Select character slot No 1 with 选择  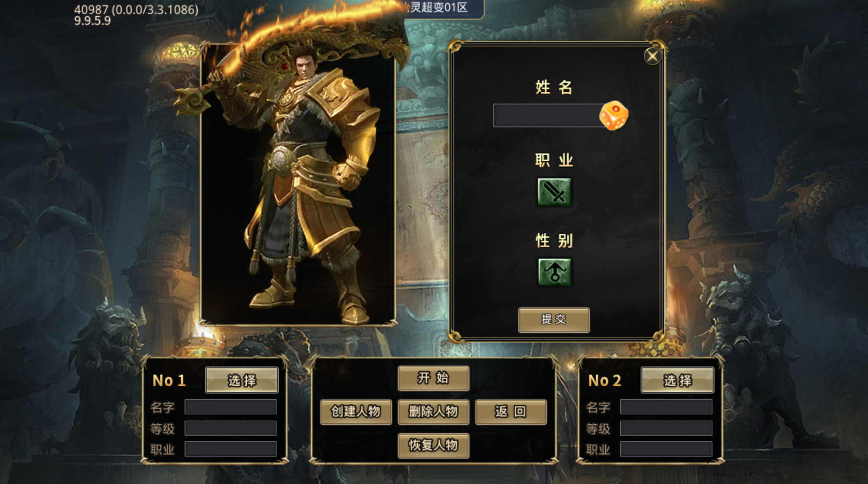[242, 380]
